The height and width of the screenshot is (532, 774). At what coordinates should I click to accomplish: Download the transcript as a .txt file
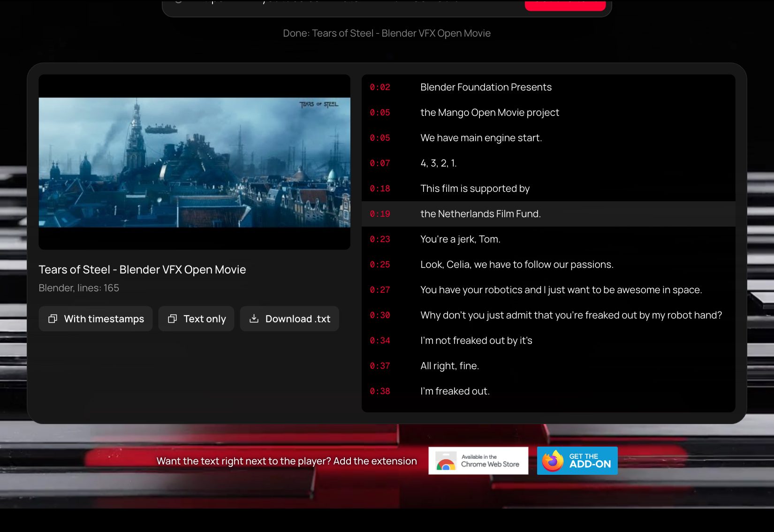coord(289,319)
